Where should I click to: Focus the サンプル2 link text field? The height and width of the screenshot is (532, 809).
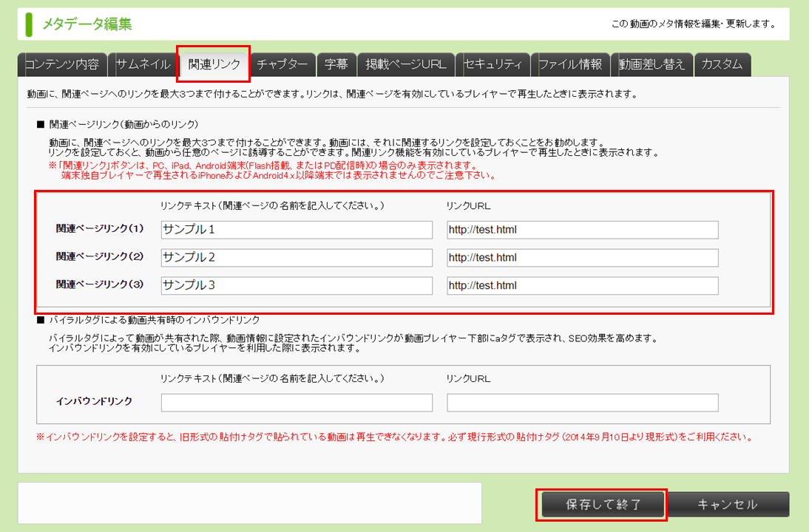click(x=297, y=258)
